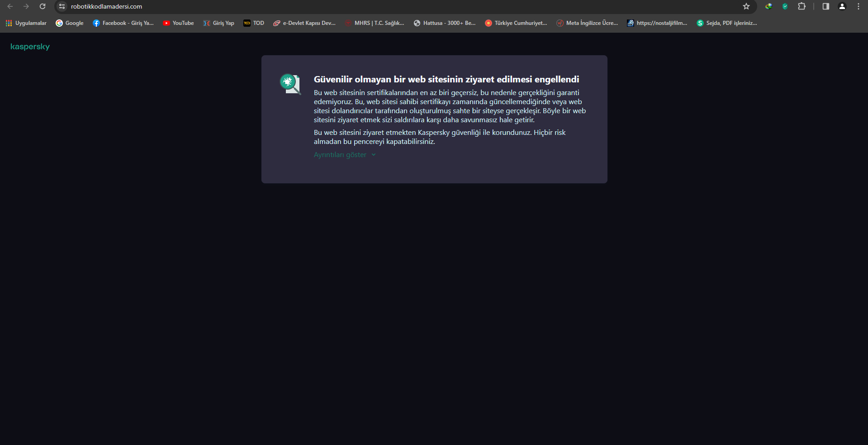Expand Ayrıntıları göster details
The height and width of the screenshot is (445, 868).
[x=345, y=155]
